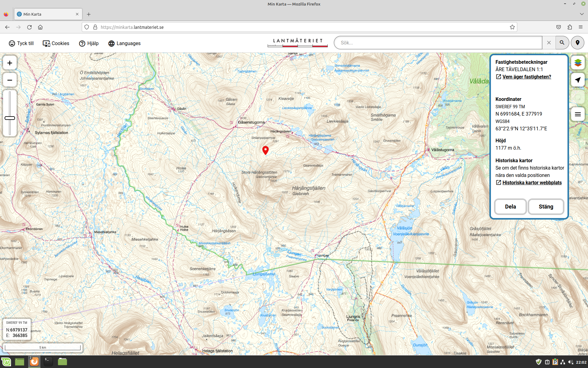Clear the search field with X

[549, 43]
